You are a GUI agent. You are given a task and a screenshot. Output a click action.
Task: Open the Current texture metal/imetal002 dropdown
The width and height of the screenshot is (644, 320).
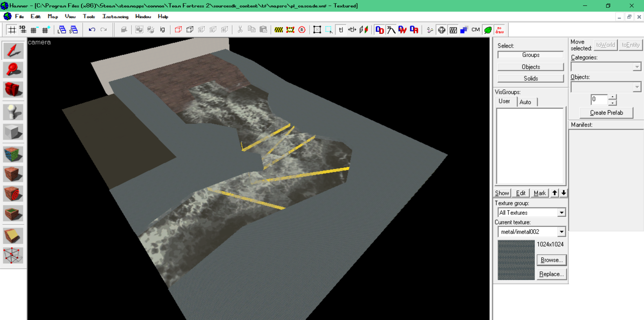pos(561,232)
